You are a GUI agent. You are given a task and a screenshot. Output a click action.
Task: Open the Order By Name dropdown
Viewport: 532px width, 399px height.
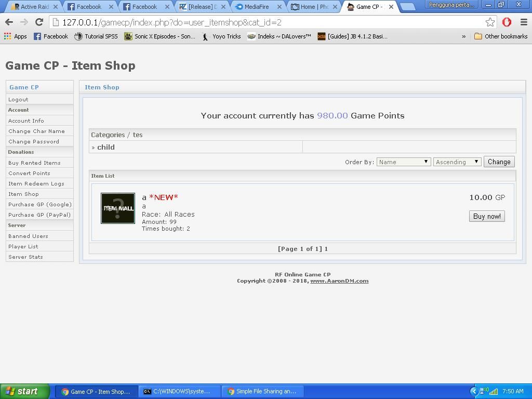pos(404,162)
